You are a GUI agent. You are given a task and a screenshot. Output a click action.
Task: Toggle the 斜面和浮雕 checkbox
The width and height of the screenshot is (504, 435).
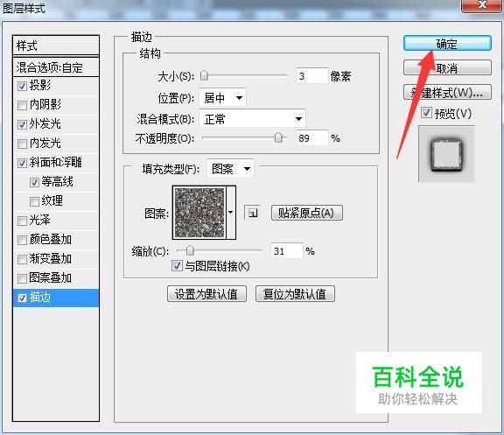pyautogui.click(x=22, y=163)
